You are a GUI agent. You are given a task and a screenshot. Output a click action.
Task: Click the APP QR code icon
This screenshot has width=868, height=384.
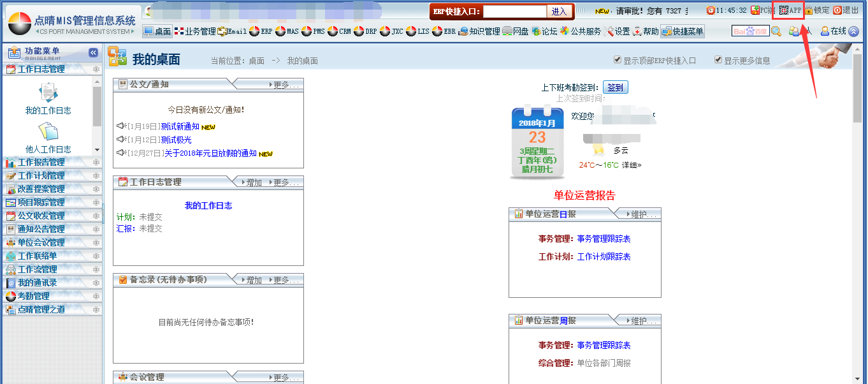(783, 10)
